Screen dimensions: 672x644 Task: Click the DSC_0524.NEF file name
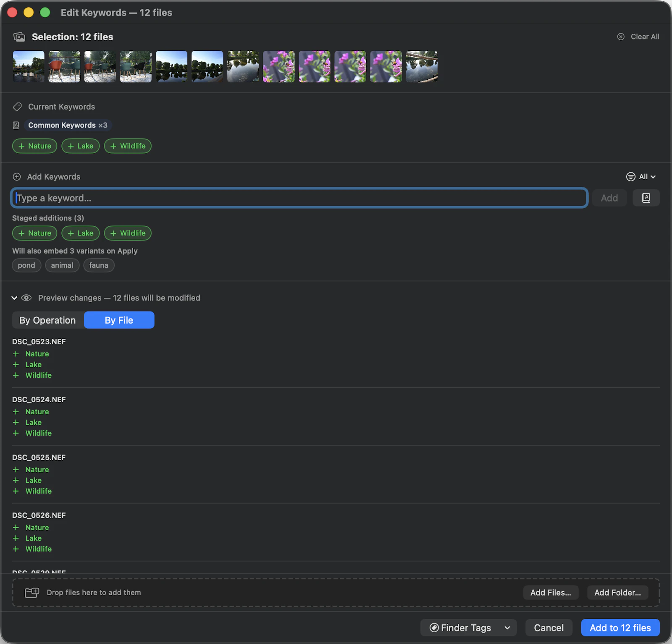point(39,400)
